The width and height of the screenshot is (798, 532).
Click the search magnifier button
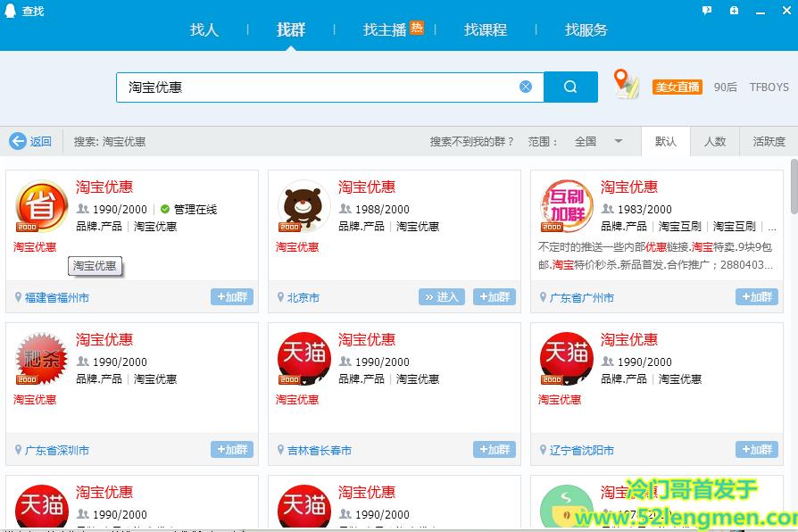(570, 86)
